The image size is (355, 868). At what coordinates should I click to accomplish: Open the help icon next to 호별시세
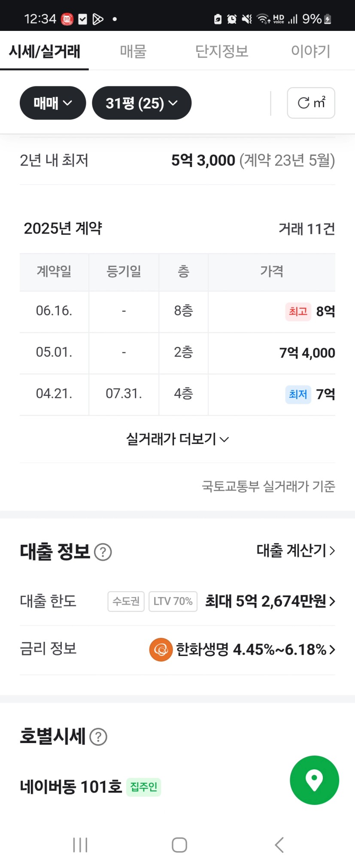pyautogui.click(x=98, y=737)
